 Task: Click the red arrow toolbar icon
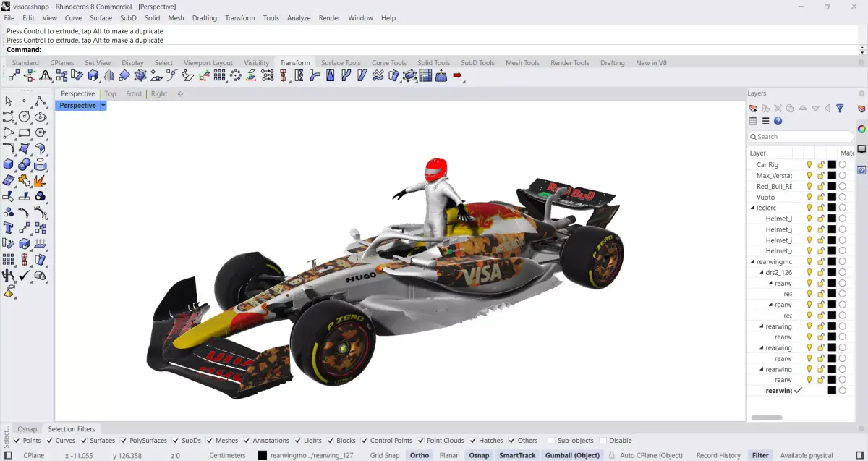coord(457,75)
